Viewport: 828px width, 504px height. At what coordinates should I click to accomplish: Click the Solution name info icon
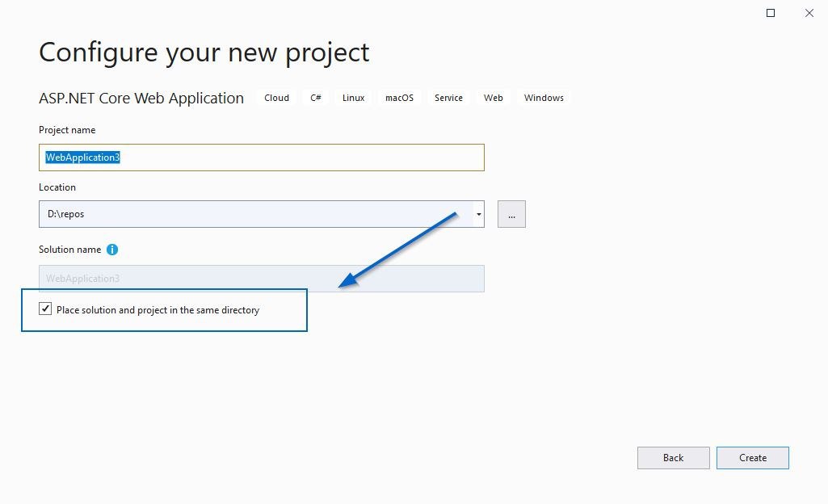(x=112, y=250)
